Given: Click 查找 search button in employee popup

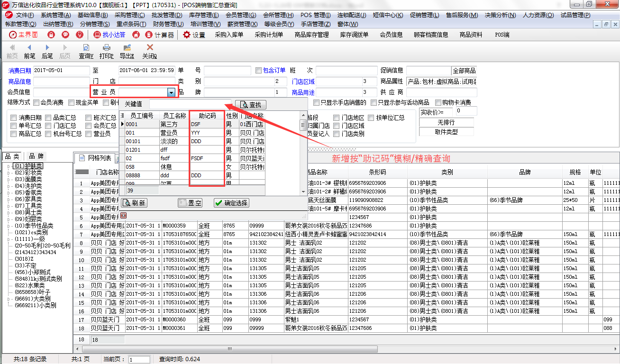Looking at the screenshot, I should [251, 105].
